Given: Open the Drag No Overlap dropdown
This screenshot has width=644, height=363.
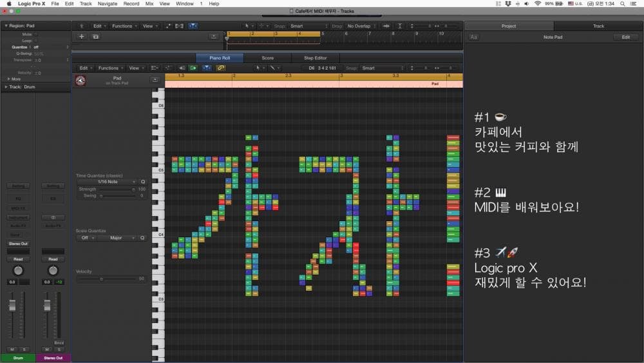Looking at the screenshot, I should pyautogui.click(x=361, y=26).
